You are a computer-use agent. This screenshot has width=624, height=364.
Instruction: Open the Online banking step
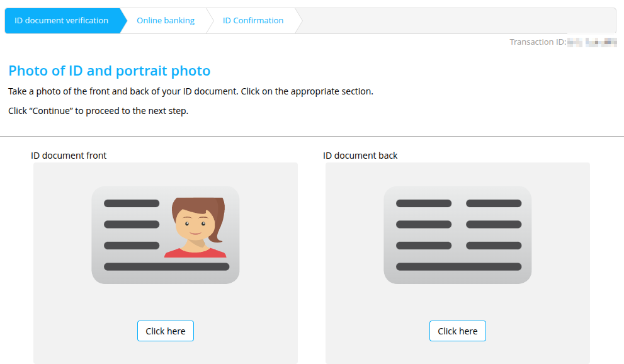(x=166, y=21)
